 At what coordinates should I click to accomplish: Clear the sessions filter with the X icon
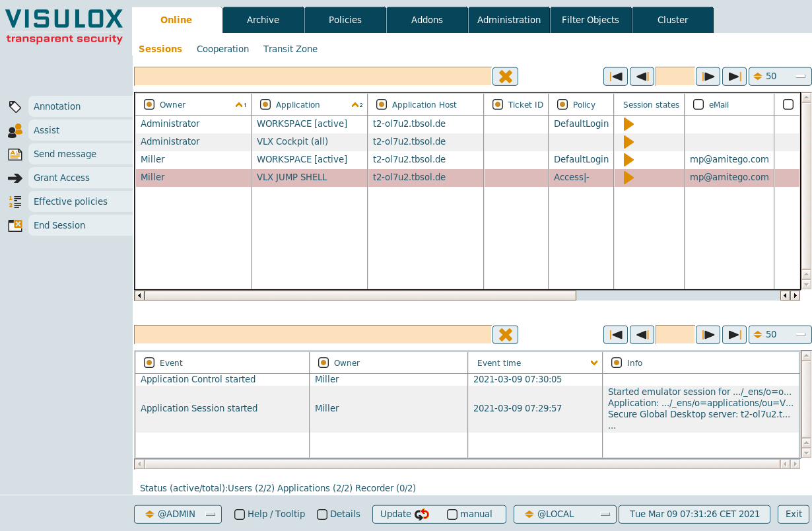(505, 77)
